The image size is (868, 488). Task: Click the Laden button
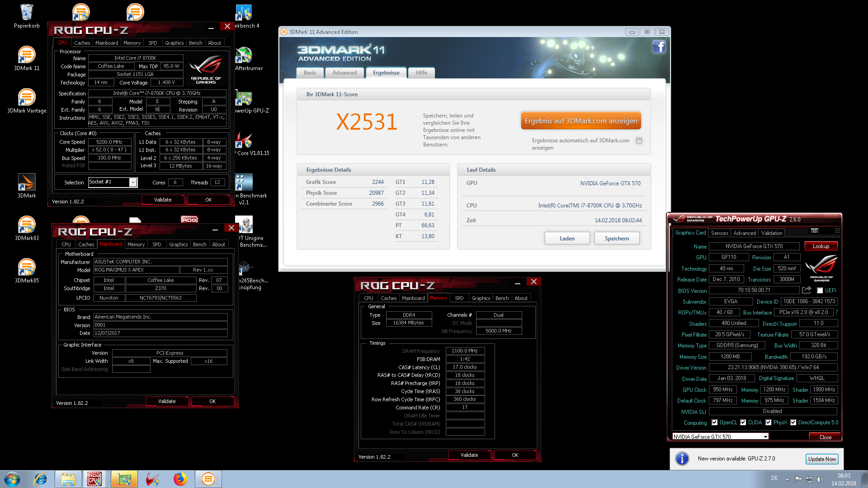567,239
